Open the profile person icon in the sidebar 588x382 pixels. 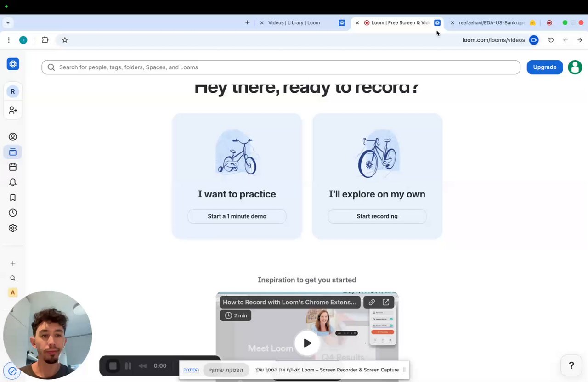click(x=13, y=137)
